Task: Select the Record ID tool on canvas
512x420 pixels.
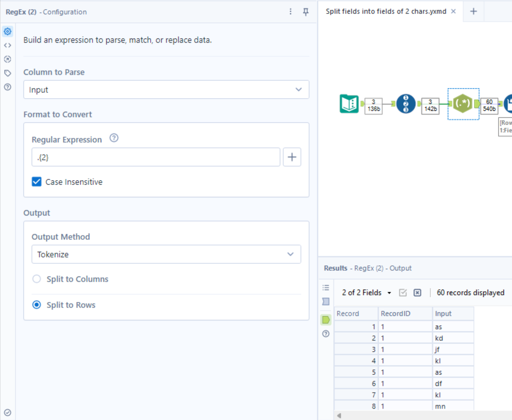Action: point(406,104)
